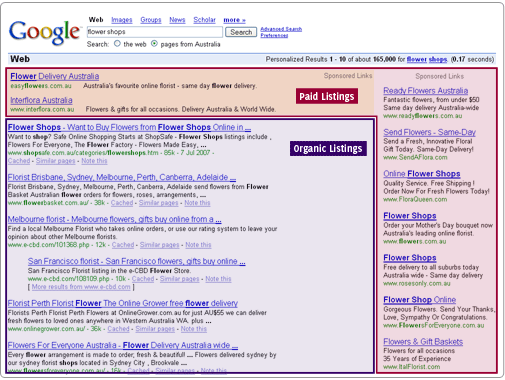
Task: Open 'Flower Shops - Want to Buy Flowers' result
Action: [129, 127]
